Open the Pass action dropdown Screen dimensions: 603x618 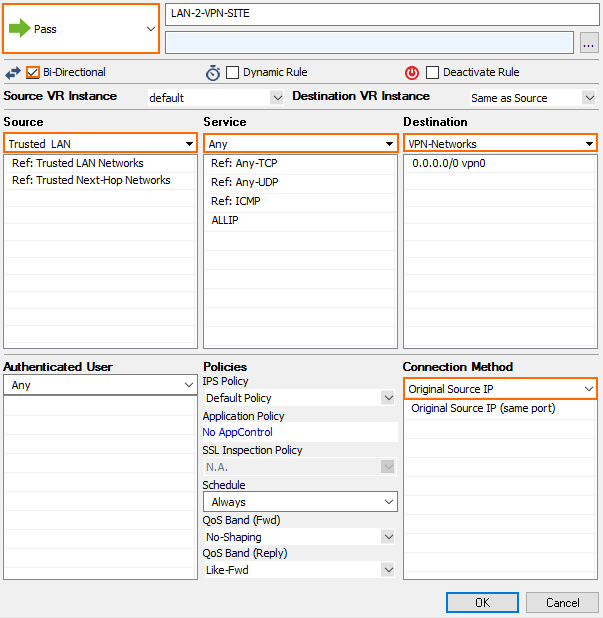81,29
